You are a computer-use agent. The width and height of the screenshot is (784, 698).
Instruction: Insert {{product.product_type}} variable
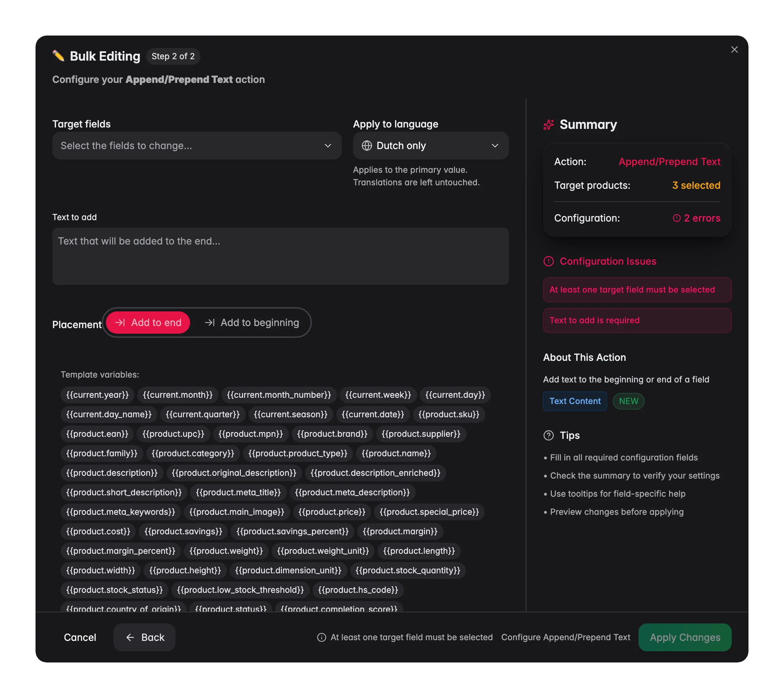298,453
